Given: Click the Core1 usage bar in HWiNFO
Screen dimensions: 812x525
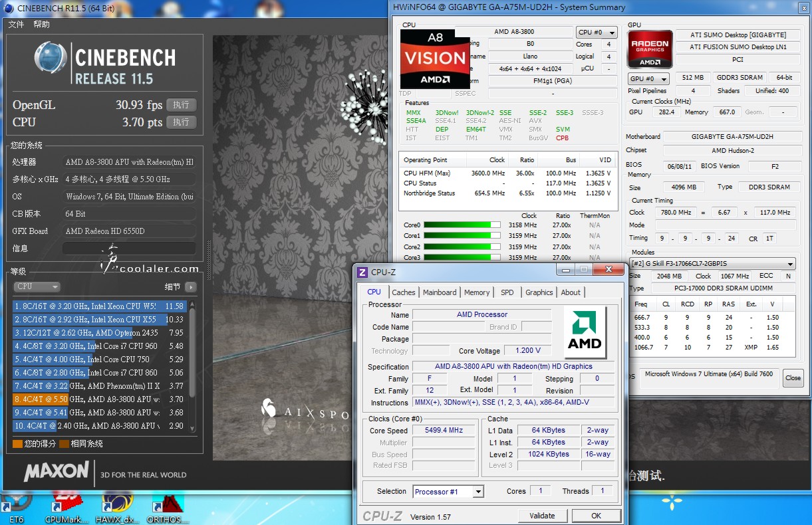Looking at the screenshot, I should [462, 236].
